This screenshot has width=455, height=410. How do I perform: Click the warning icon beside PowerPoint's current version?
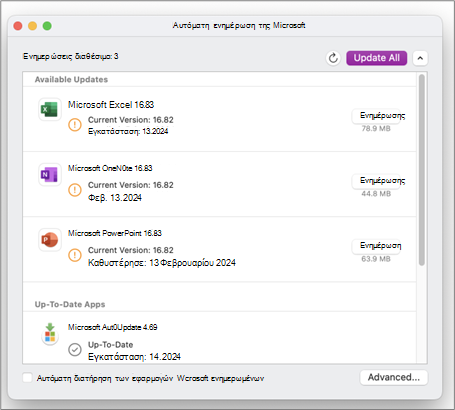75,255
